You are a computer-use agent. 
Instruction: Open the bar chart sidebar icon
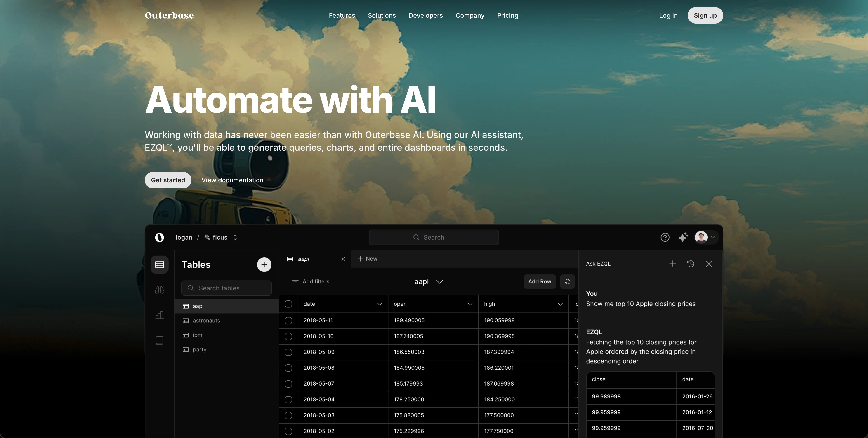pyautogui.click(x=159, y=315)
